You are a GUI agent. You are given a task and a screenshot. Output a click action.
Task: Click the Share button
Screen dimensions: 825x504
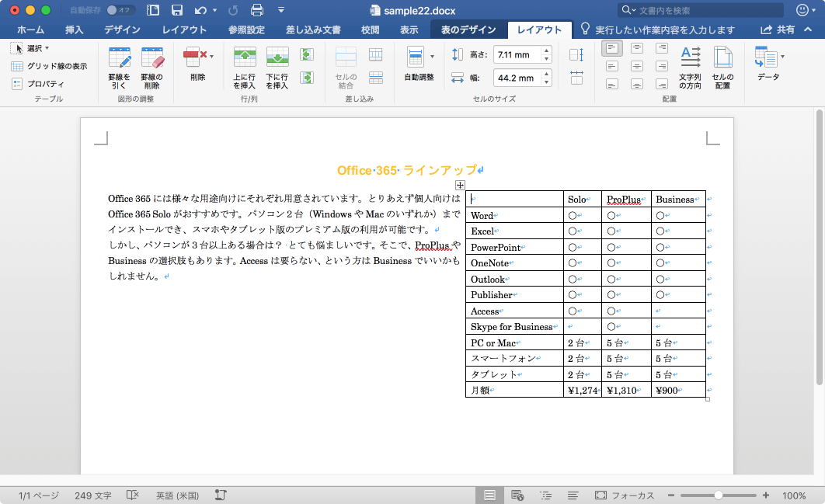778,30
